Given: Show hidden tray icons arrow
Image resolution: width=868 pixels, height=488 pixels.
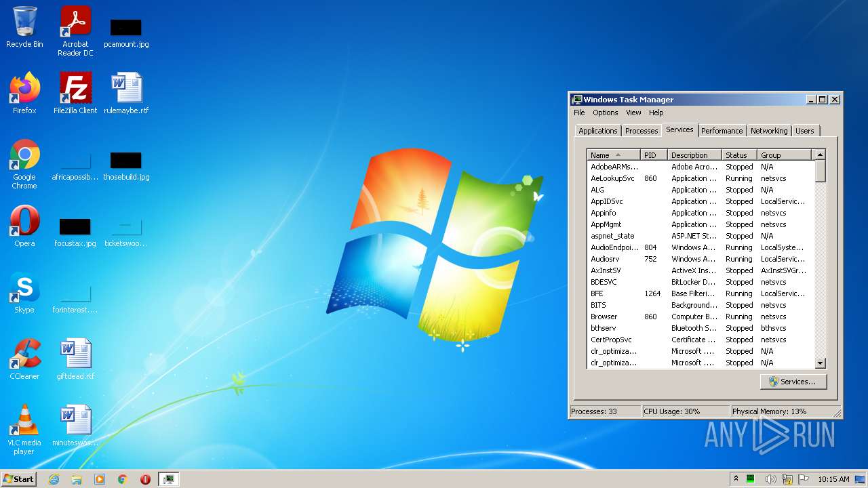Looking at the screenshot, I should coord(736,479).
